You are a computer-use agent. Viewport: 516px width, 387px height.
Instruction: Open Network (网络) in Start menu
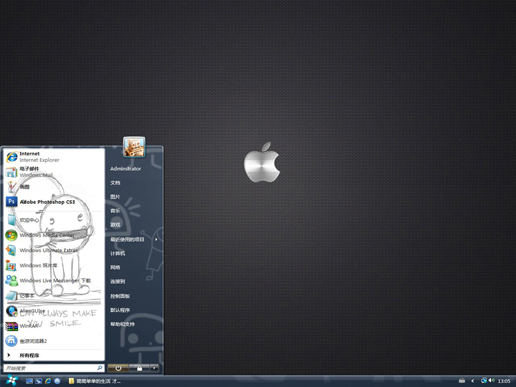(x=115, y=267)
